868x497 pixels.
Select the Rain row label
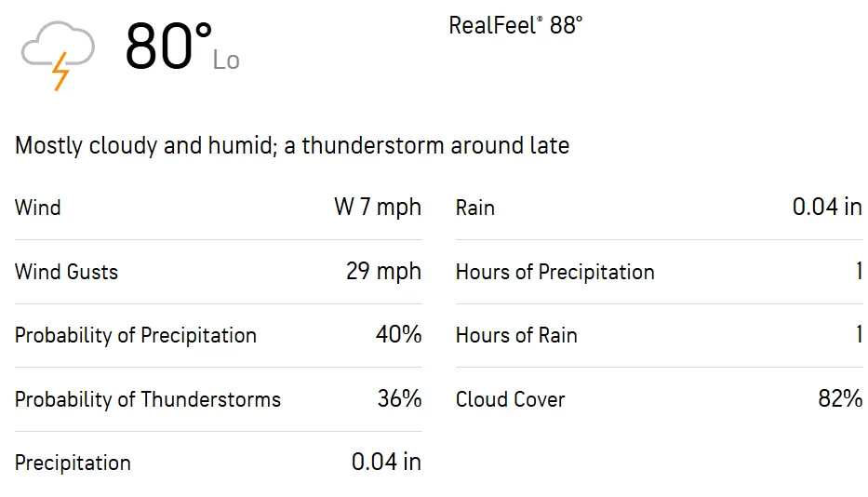(475, 208)
